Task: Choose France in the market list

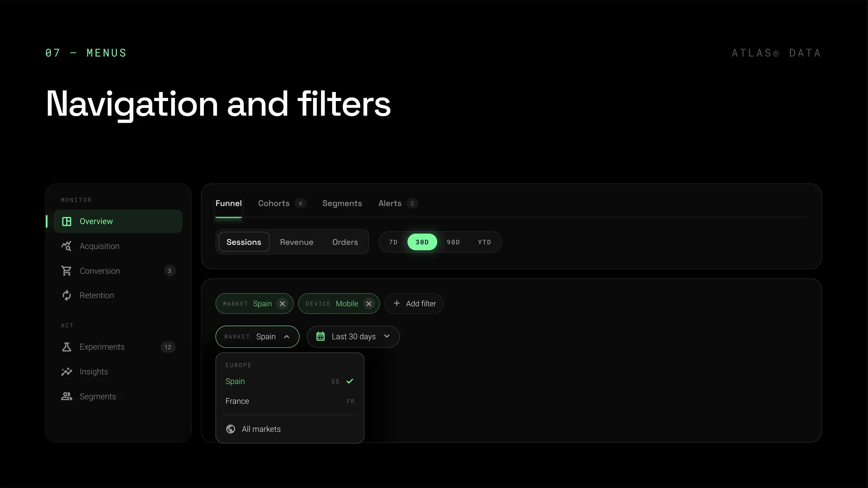Action: click(290, 401)
